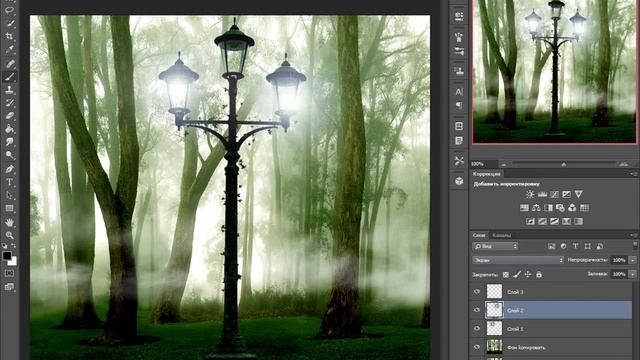
Task: Select the Dodge tool
Action: point(9,155)
